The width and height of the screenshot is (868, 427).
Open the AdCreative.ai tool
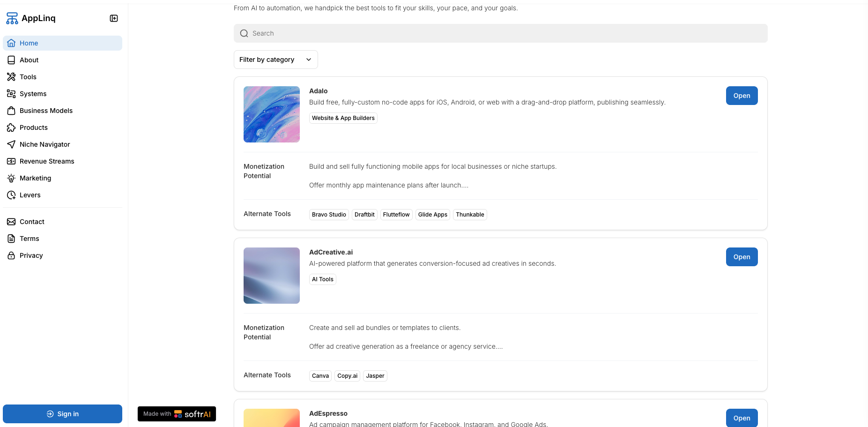[742, 257]
